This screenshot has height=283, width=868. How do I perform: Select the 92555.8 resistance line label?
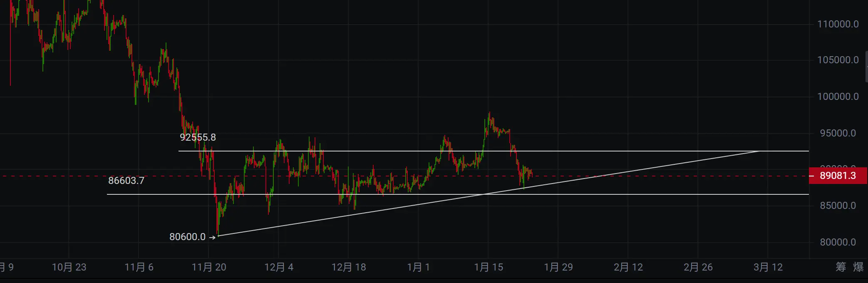(x=198, y=137)
